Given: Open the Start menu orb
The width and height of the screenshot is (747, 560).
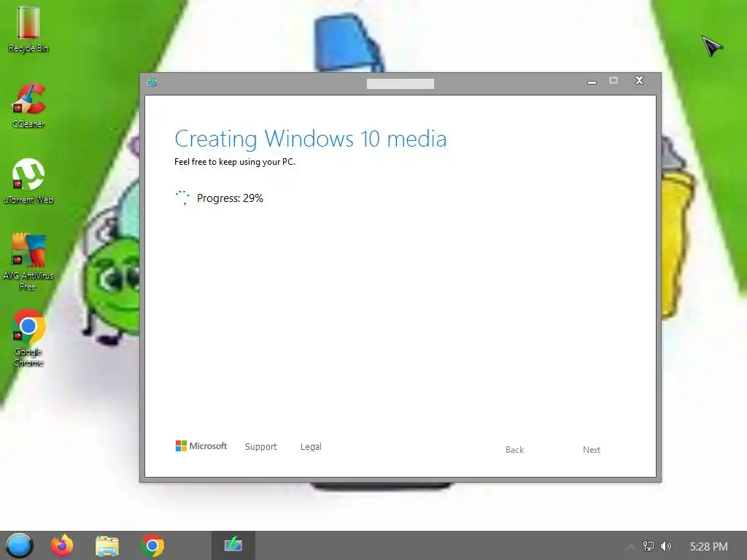Looking at the screenshot, I should pyautogui.click(x=19, y=545).
